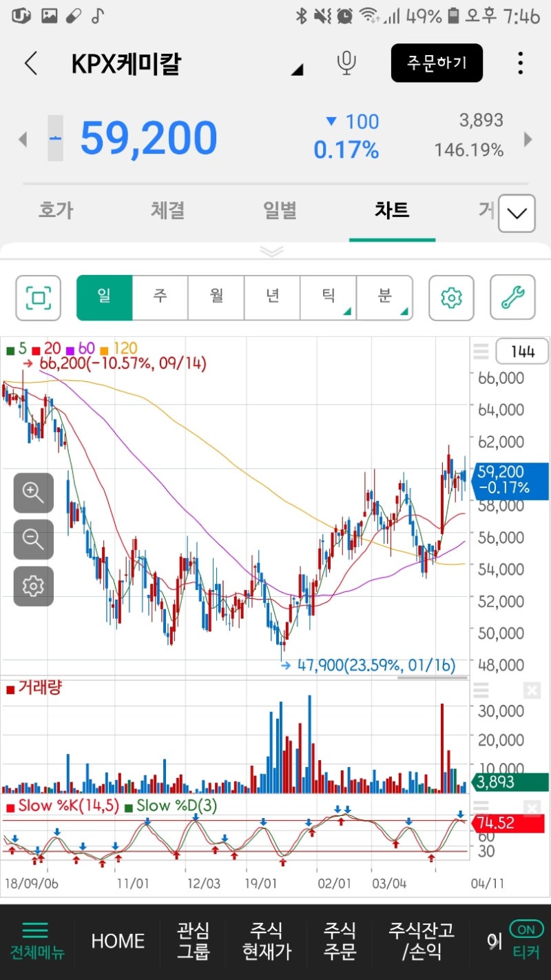Switch to the 체결 tab
Image resolution: width=551 pixels, height=980 pixels.
click(167, 210)
